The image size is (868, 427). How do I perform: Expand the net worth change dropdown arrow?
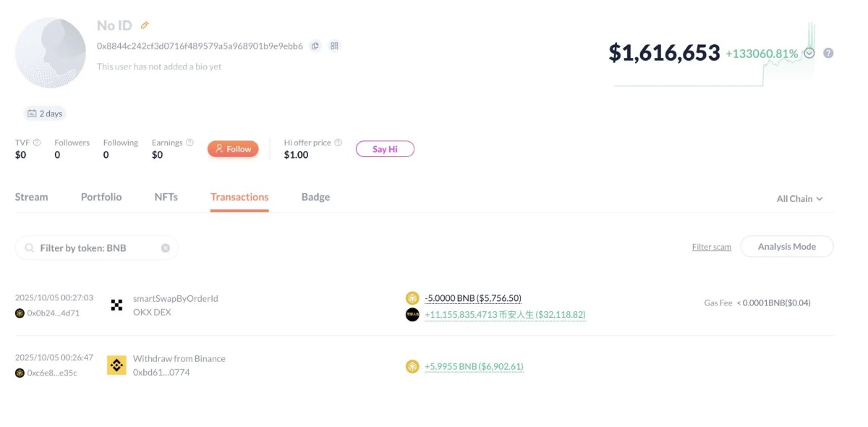[x=809, y=53]
